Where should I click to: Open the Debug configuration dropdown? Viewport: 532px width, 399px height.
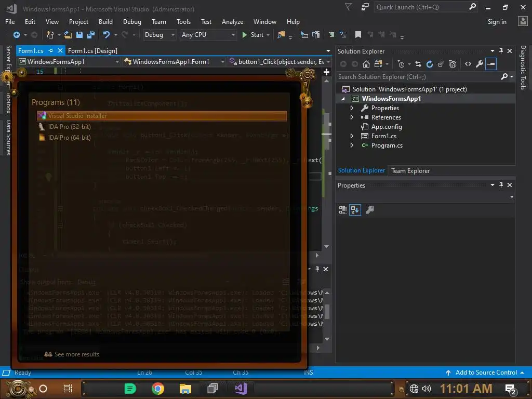[x=159, y=35]
